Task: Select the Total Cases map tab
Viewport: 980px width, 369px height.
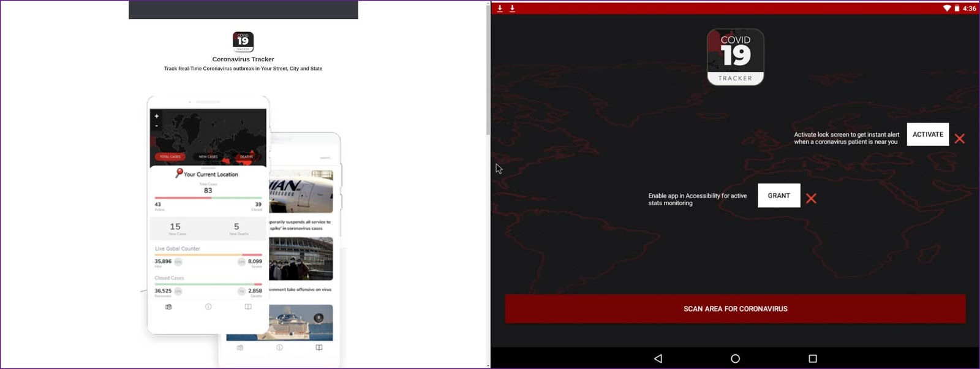Action: point(170,157)
